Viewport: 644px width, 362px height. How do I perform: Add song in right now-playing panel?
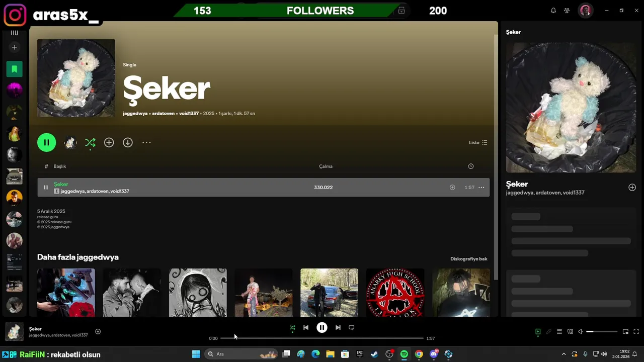[x=632, y=188]
